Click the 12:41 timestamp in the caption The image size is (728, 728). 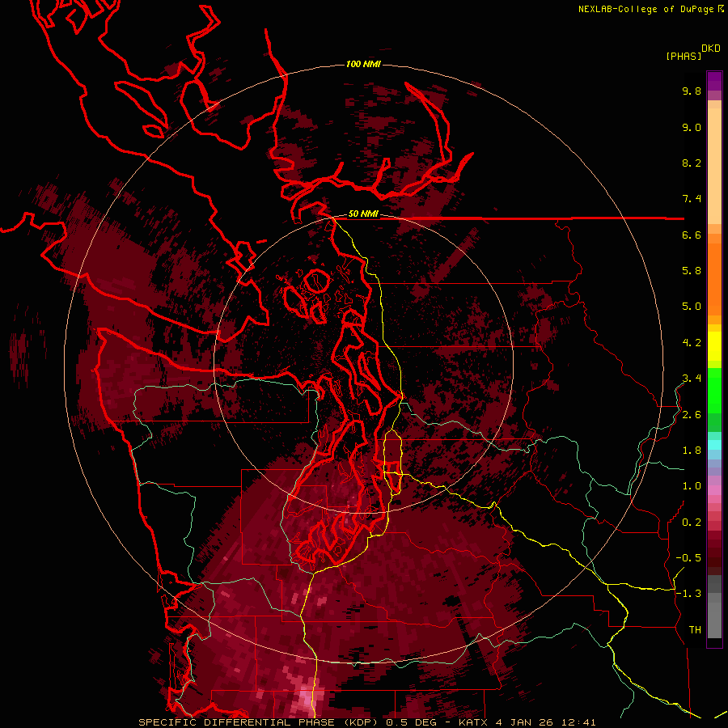click(x=578, y=722)
